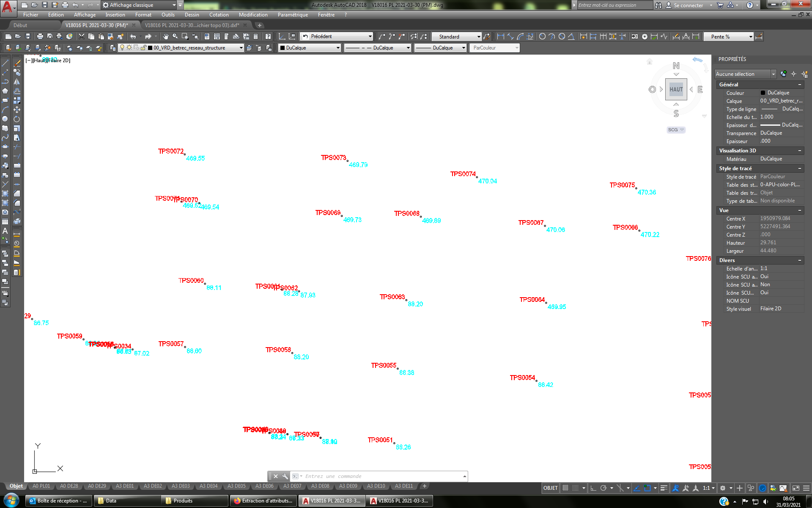Click the DuCalque Couleur swatch in Properties
The height and width of the screenshot is (508, 812).
pyautogui.click(x=763, y=93)
